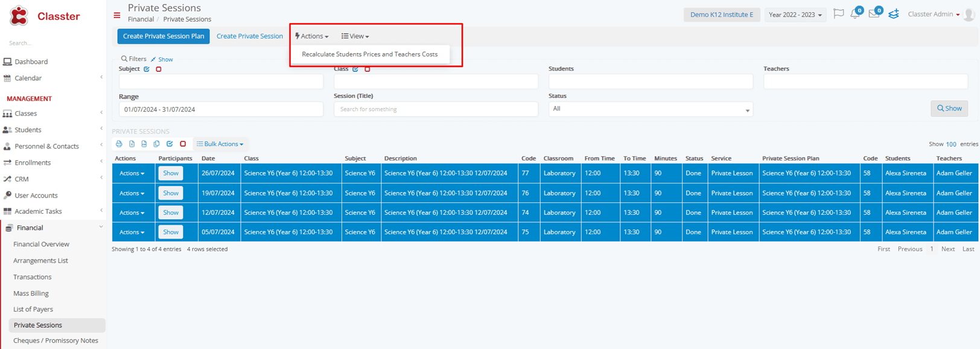Click the Demo K12 Institute E button
Viewport: 980px width, 349px height.
point(722,14)
